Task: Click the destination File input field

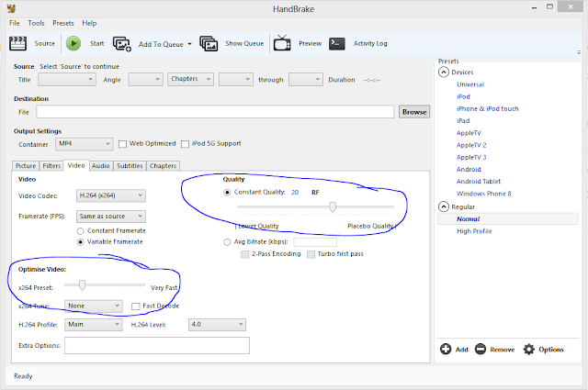Action: [x=215, y=112]
